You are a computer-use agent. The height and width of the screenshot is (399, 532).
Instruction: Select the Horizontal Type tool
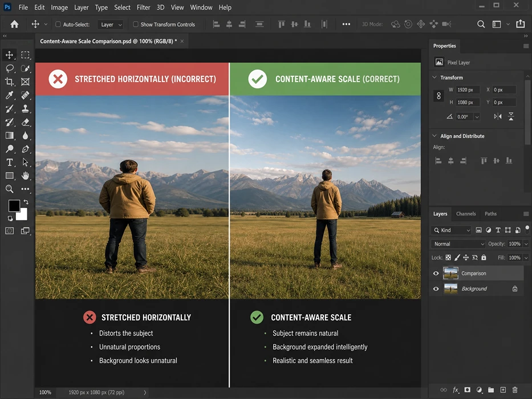pos(10,162)
